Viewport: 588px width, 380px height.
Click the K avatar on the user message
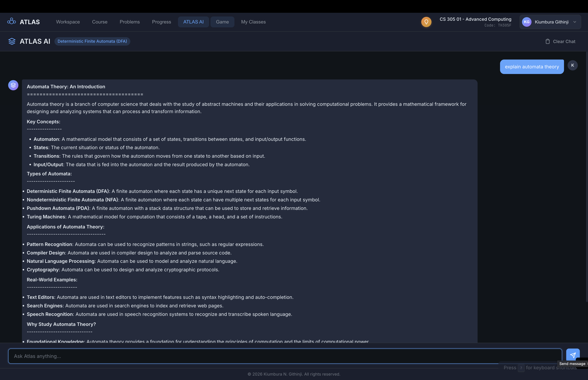[x=573, y=65]
